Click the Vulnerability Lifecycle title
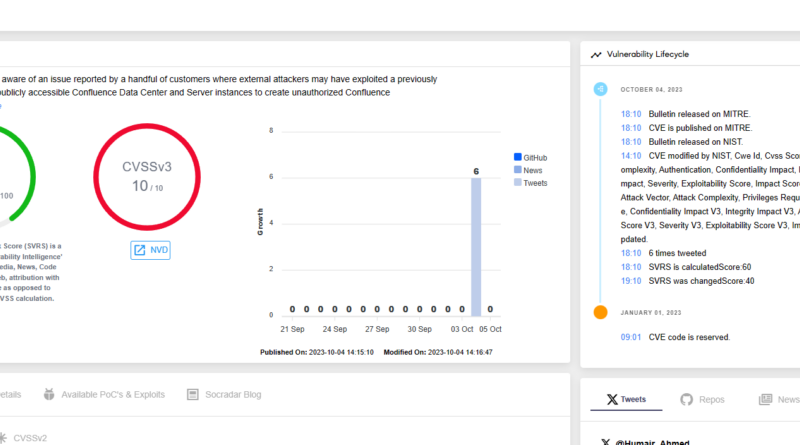Screen dimensions: 800x445 647,54
